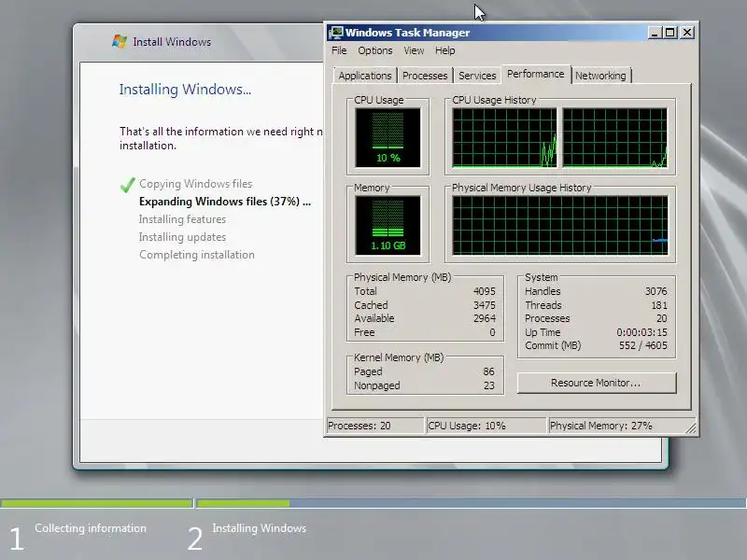This screenshot has width=747, height=560.
Task: Click the first CPU Usage History graph
Action: (504, 137)
